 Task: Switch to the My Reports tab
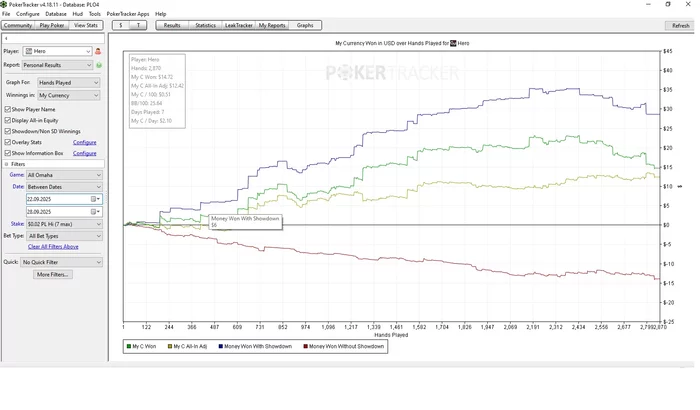(272, 25)
